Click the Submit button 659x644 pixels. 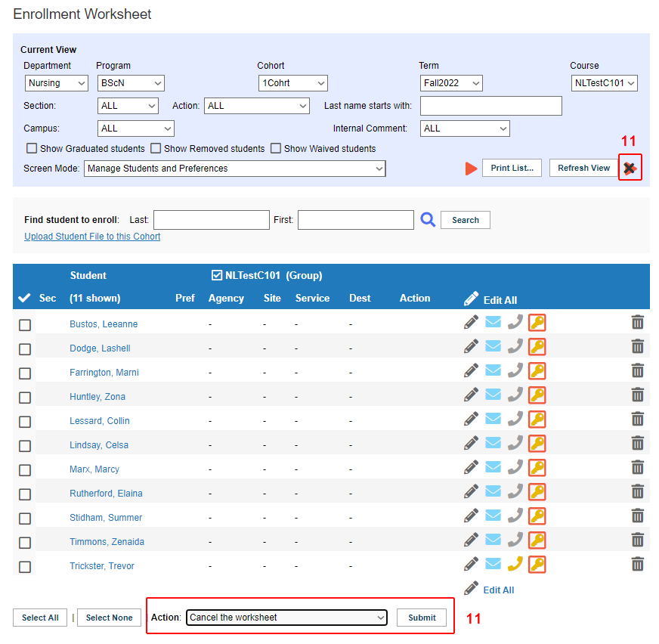[422, 618]
